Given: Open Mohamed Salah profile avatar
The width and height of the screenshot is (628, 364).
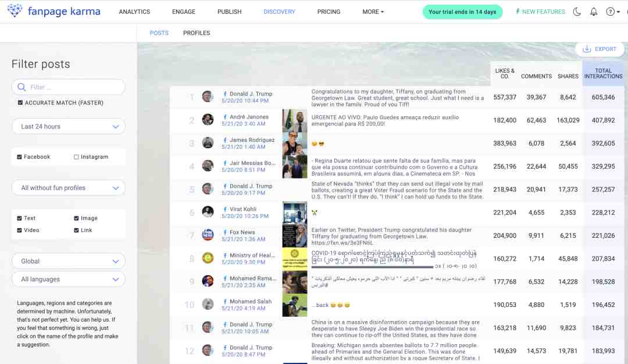Looking at the screenshot, I should click(x=208, y=304).
